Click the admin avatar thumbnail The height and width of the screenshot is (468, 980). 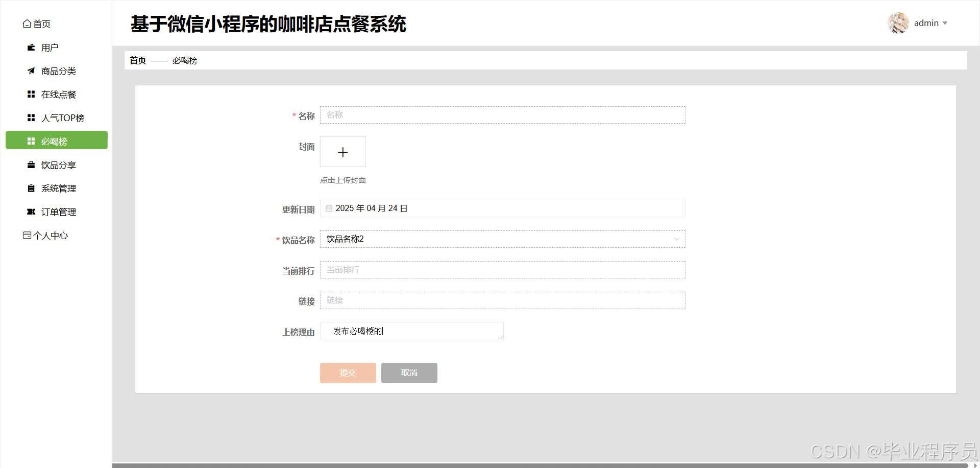(x=897, y=23)
